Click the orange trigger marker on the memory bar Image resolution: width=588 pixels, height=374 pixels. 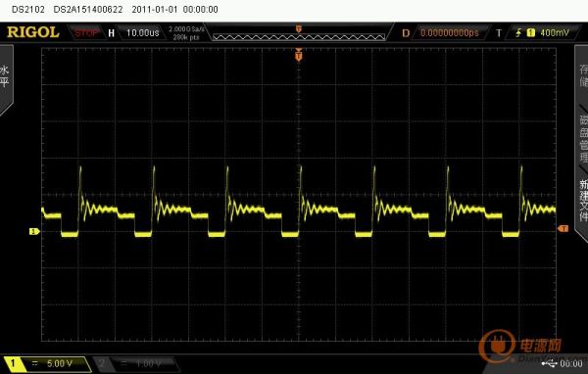click(299, 28)
